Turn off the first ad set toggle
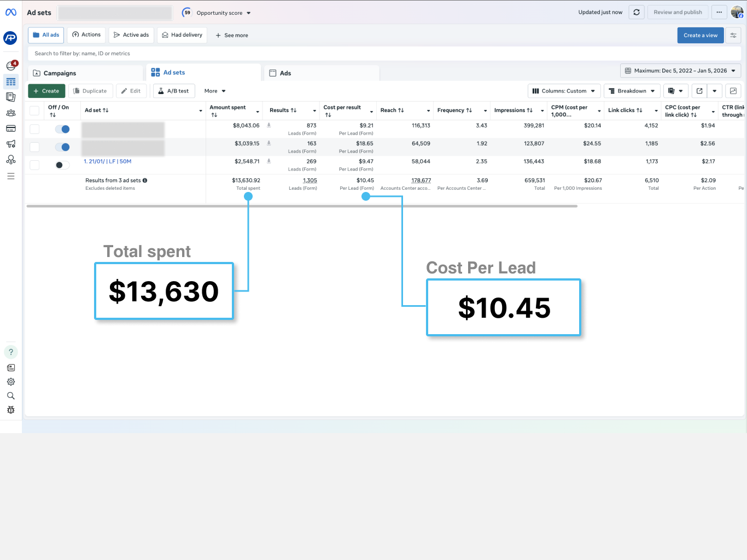The image size is (747, 560). [62, 130]
